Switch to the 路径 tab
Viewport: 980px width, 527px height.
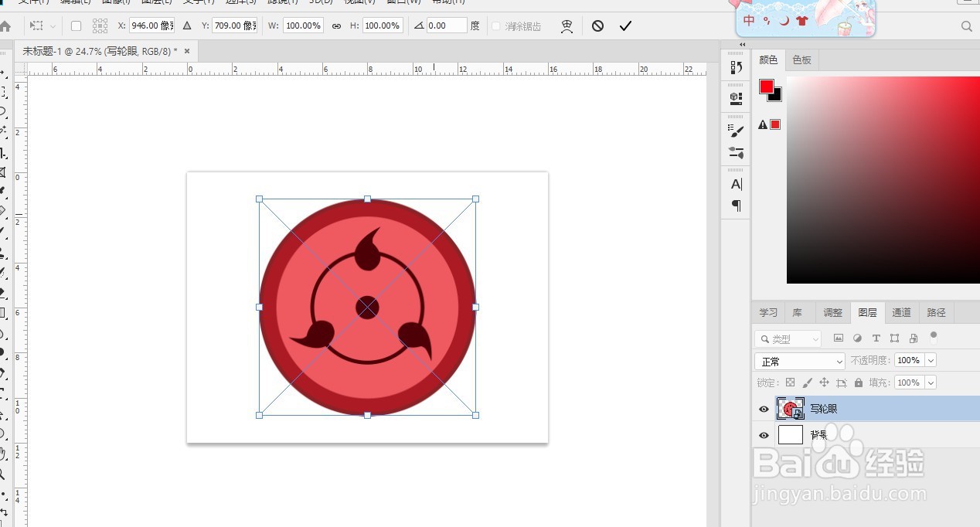click(936, 313)
